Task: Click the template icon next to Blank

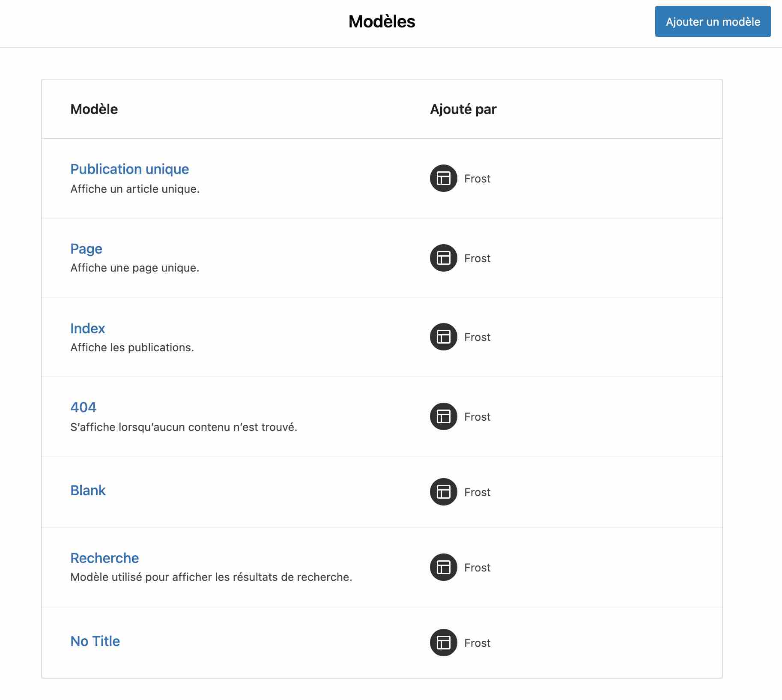Action: (x=443, y=492)
